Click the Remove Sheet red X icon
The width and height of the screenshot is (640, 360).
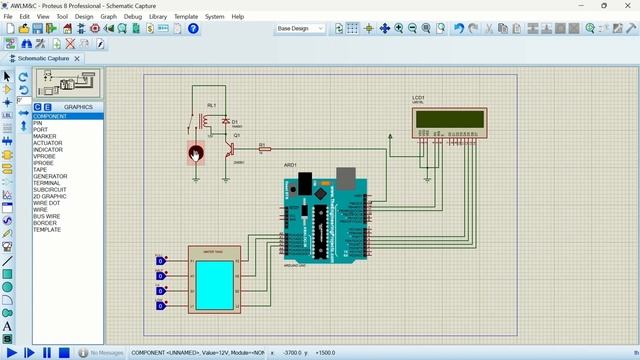70,44
